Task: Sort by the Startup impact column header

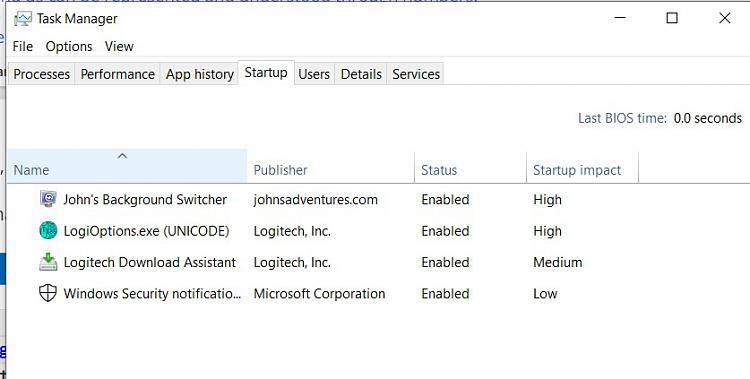Action: [583, 166]
